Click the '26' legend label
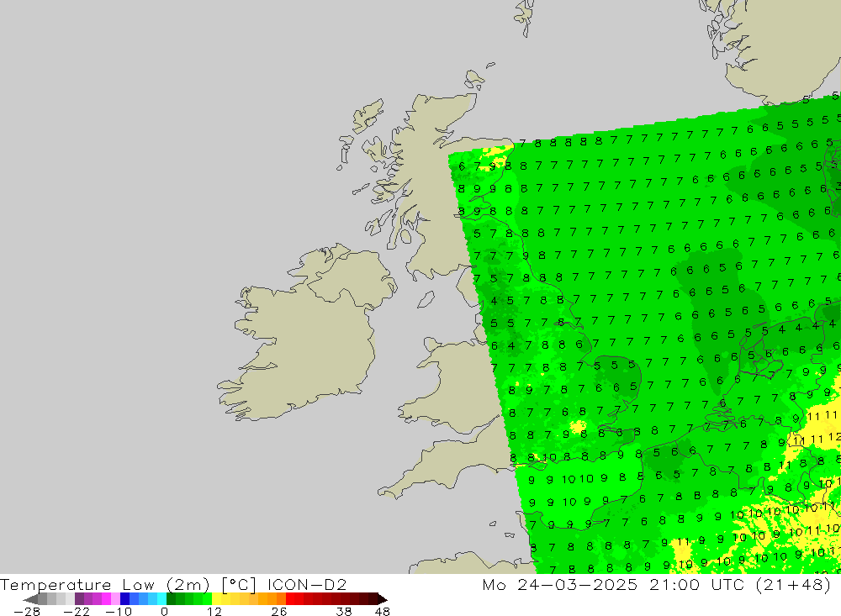This screenshot has height=616, width=841. pyautogui.click(x=279, y=612)
